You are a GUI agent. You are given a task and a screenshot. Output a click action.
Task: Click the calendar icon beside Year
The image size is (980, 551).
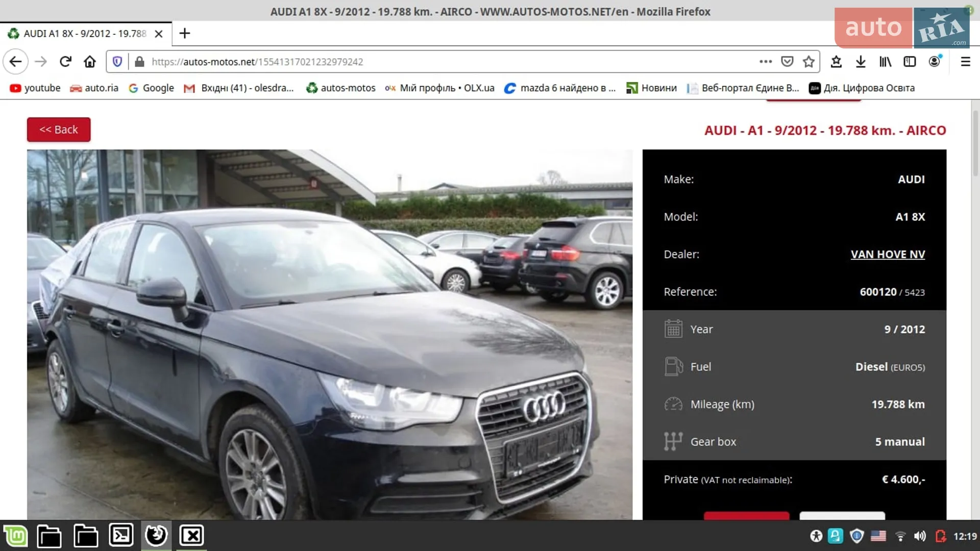673,329
